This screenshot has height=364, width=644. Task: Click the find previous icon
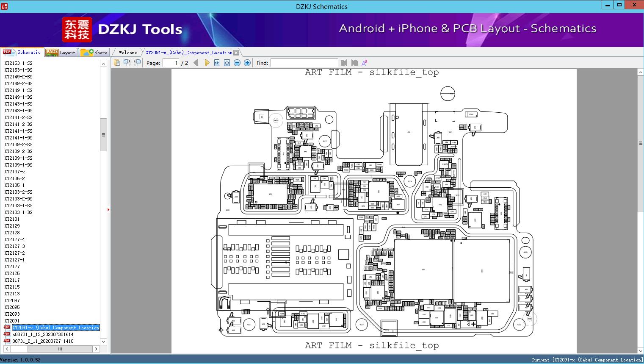pos(344,63)
